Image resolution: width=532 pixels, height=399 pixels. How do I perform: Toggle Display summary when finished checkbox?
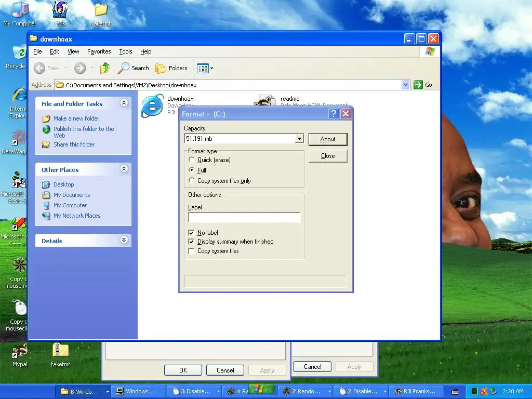coord(191,242)
